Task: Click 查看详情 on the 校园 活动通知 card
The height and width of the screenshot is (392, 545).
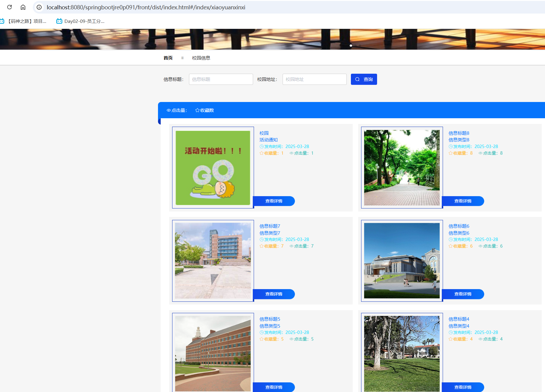Action: point(274,201)
